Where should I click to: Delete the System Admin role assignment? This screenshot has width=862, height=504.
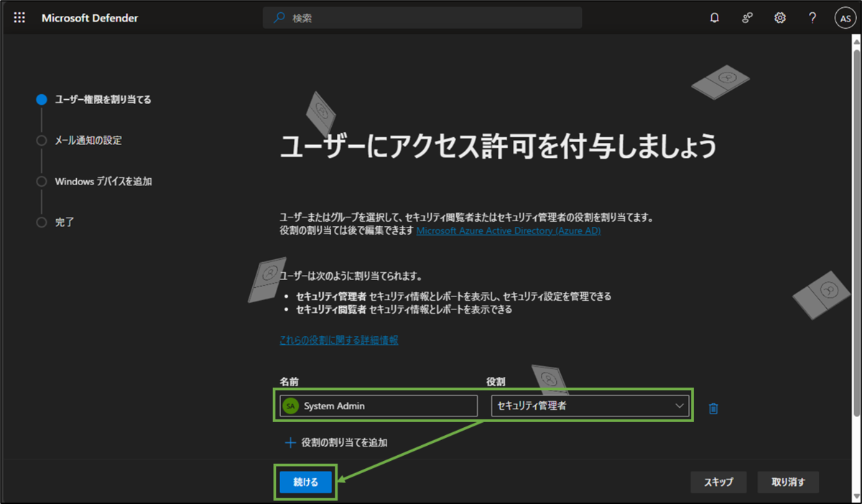pos(713,408)
